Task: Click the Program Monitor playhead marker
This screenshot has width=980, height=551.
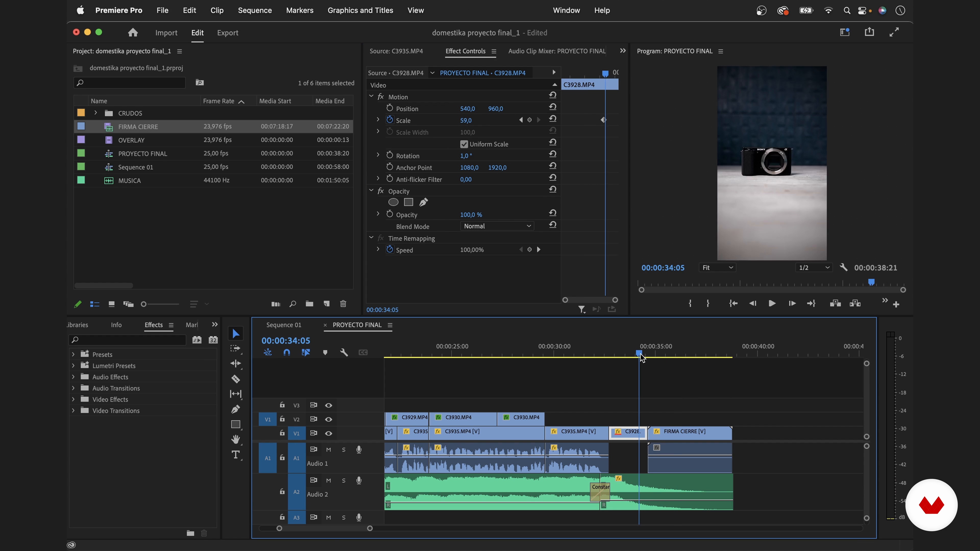Action: click(871, 282)
